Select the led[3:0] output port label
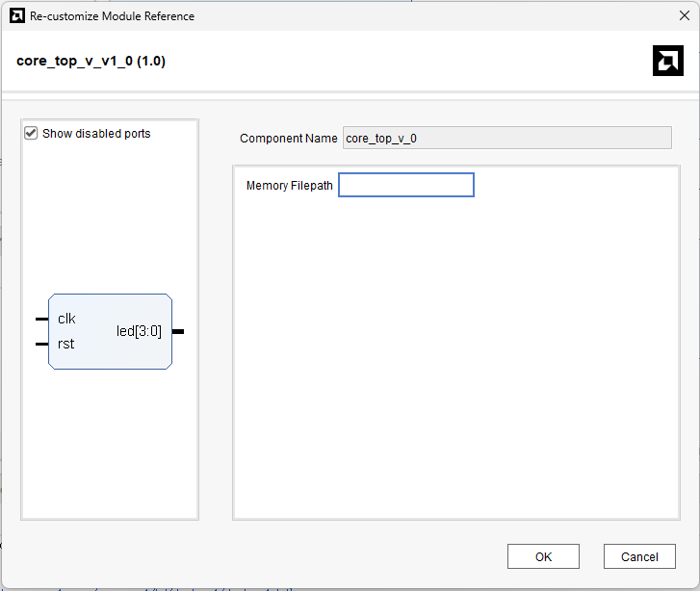The height and width of the screenshot is (591, 700). click(x=139, y=331)
